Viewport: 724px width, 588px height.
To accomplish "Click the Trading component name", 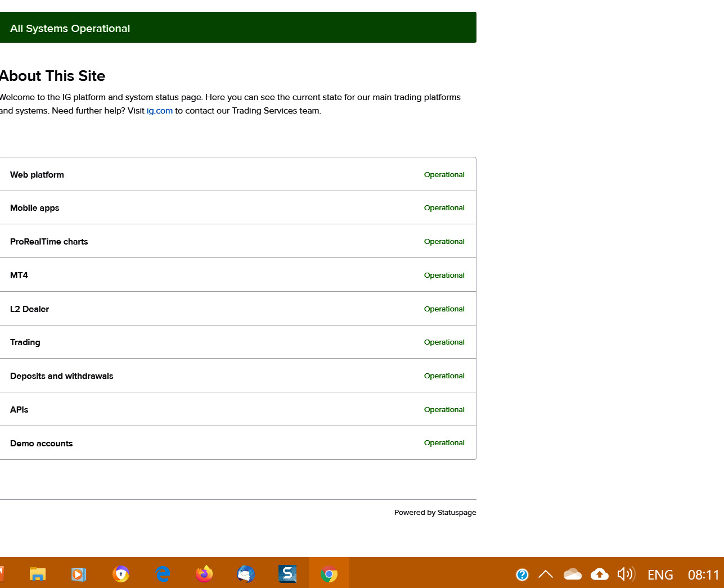I will [25, 342].
